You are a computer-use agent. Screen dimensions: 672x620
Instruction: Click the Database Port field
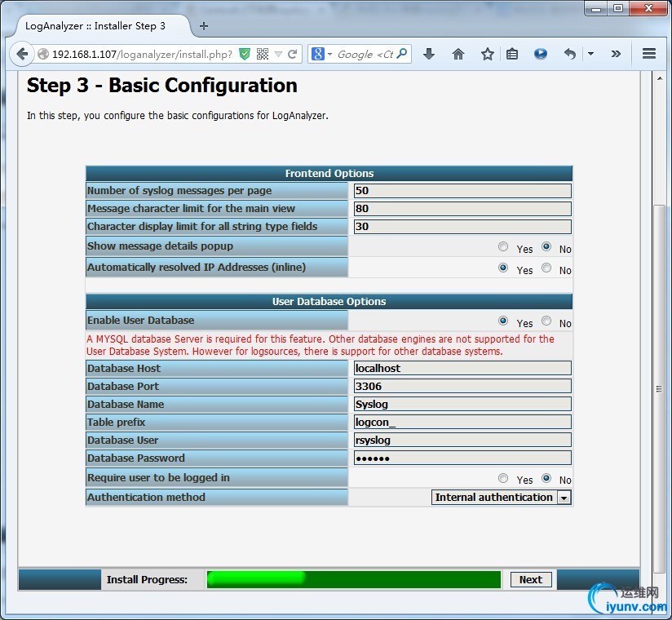click(x=462, y=387)
